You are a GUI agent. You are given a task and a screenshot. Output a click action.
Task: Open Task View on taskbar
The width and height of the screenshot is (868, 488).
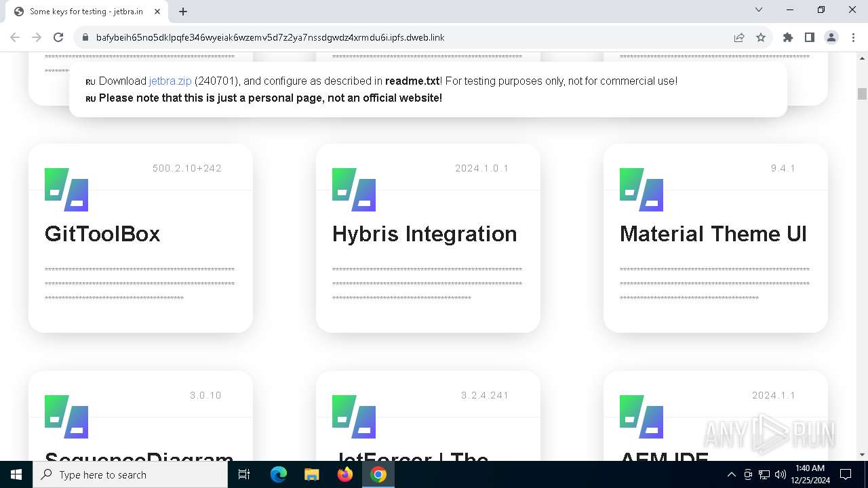coord(245,474)
